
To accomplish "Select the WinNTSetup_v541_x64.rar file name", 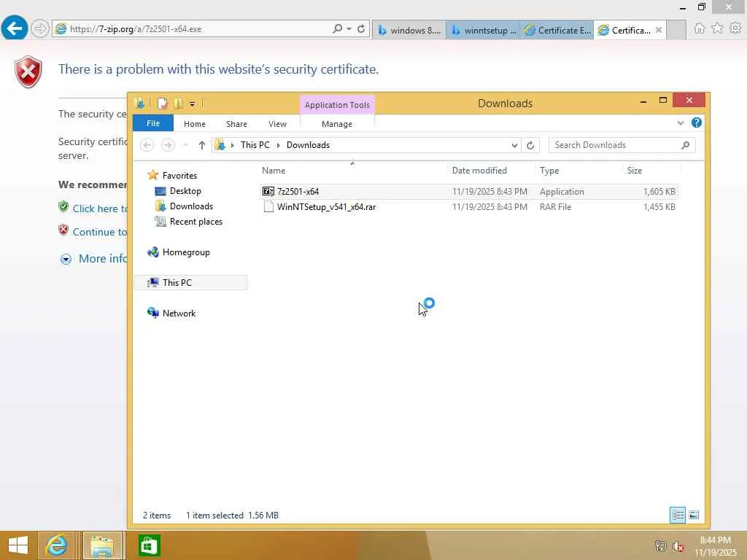I will click(x=326, y=207).
